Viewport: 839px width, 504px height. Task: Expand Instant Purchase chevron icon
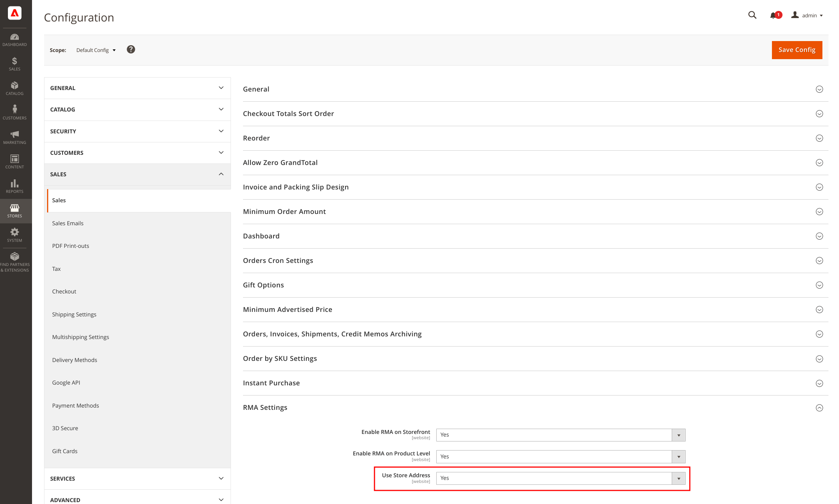point(819,383)
